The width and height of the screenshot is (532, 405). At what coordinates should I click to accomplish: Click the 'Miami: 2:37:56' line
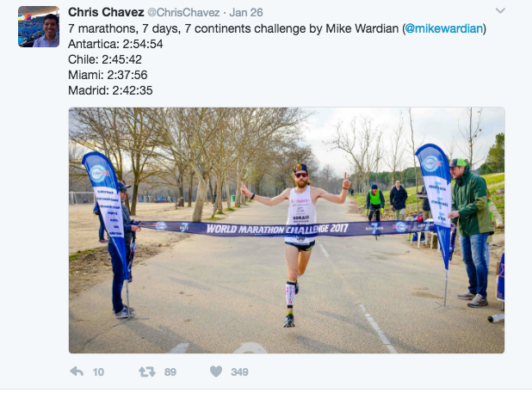click(x=108, y=75)
